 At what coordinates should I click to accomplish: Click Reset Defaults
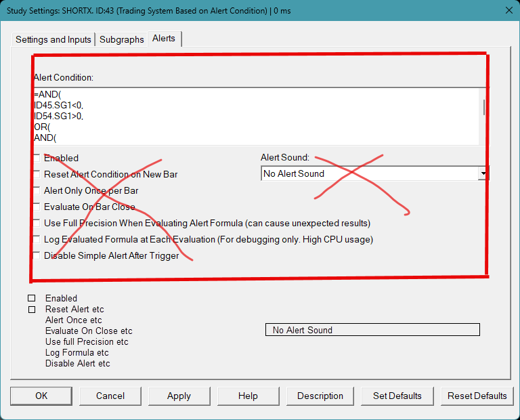pyautogui.click(x=477, y=396)
